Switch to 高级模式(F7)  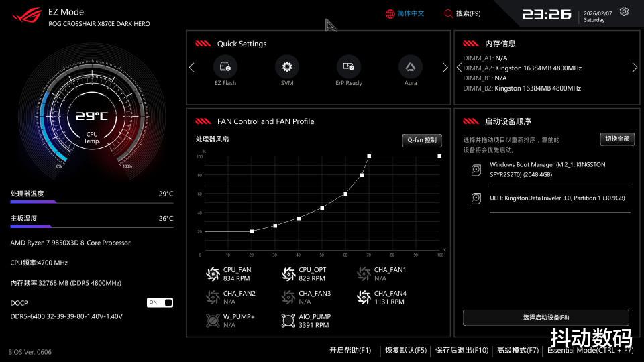[517, 350]
